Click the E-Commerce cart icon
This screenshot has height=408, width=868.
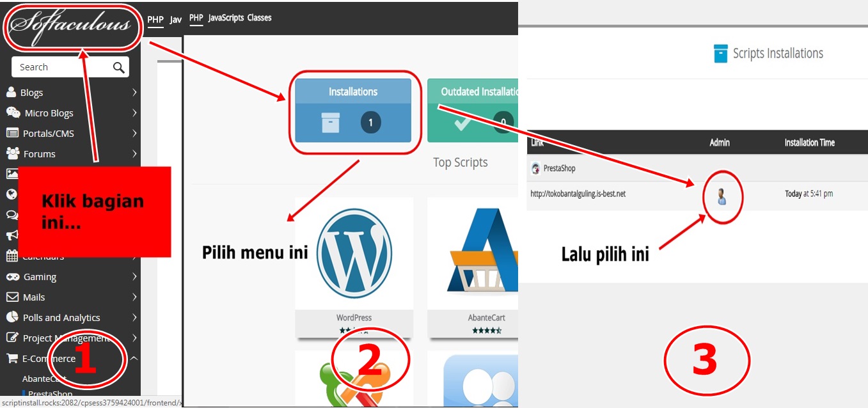pos(12,358)
